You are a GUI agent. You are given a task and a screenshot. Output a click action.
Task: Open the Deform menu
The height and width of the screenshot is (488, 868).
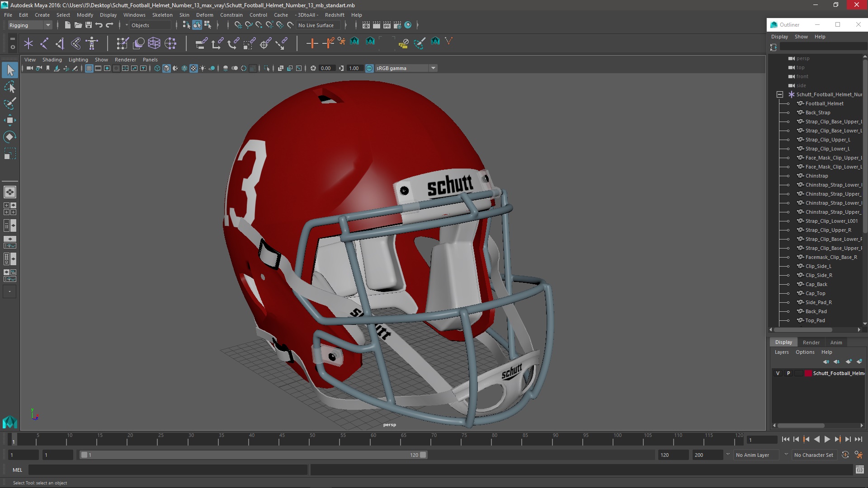204,15
